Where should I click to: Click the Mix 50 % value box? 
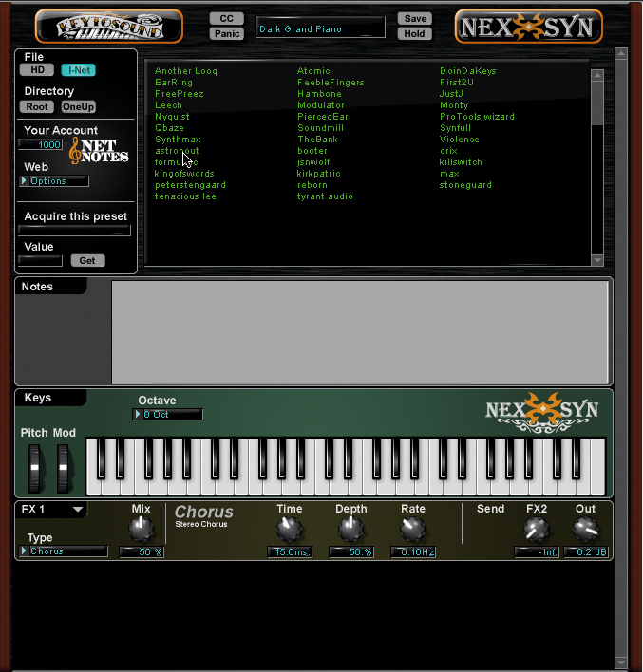tap(142, 552)
